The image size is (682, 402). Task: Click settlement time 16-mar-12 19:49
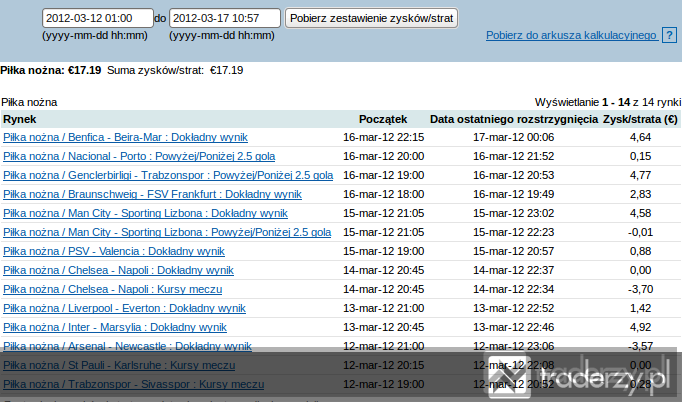coord(514,194)
